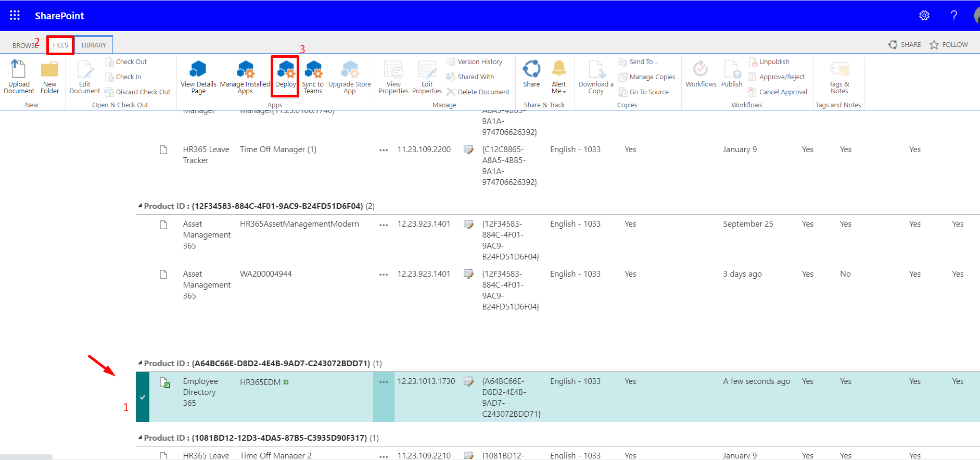Open ellipsis menu for HR365AssetManagementModern
Viewport: 980px width, 460px height.
point(384,225)
